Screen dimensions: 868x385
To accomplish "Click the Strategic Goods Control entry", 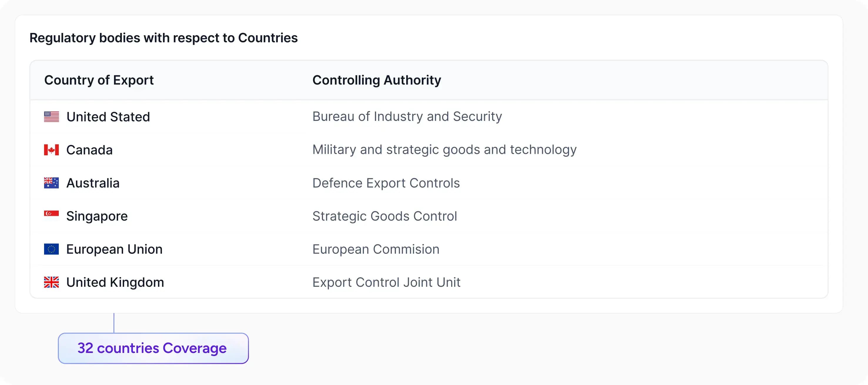I will (x=384, y=216).
